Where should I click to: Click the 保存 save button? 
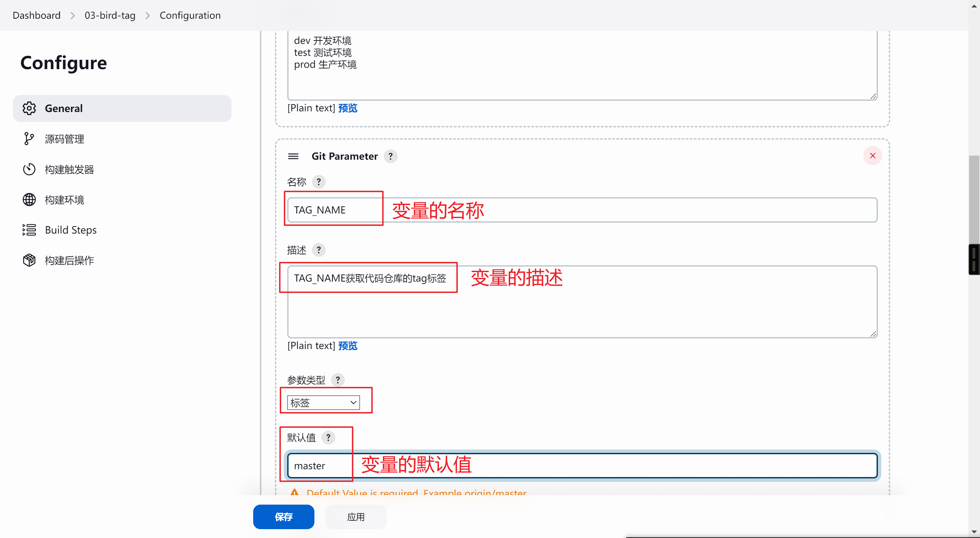click(x=283, y=517)
